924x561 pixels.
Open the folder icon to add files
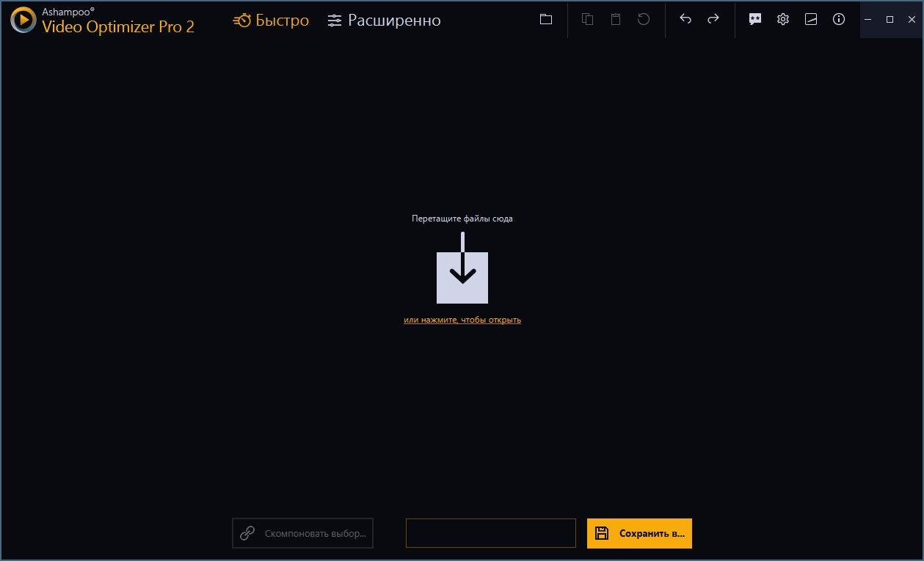pyautogui.click(x=545, y=20)
